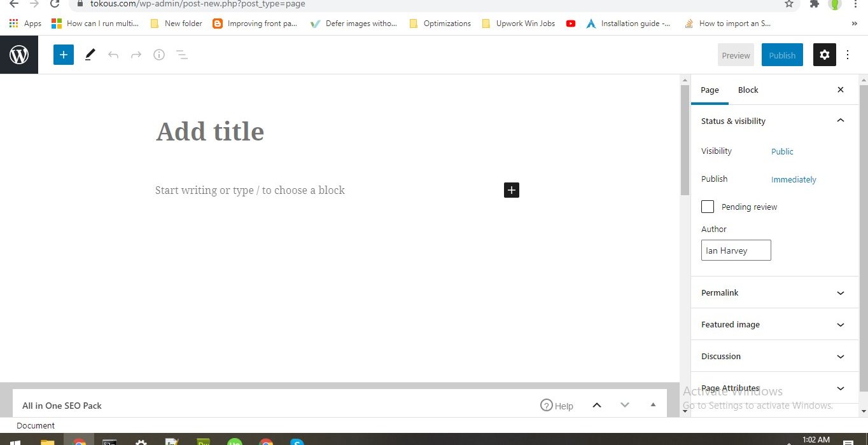Change publish time via Immediately link

(x=794, y=179)
